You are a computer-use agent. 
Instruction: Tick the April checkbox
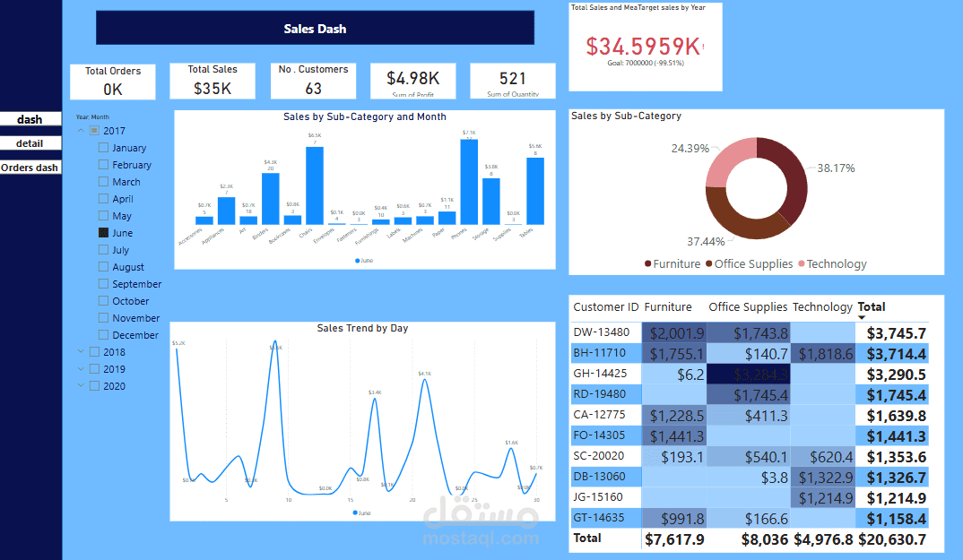pyautogui.click(x=103, y=198)
